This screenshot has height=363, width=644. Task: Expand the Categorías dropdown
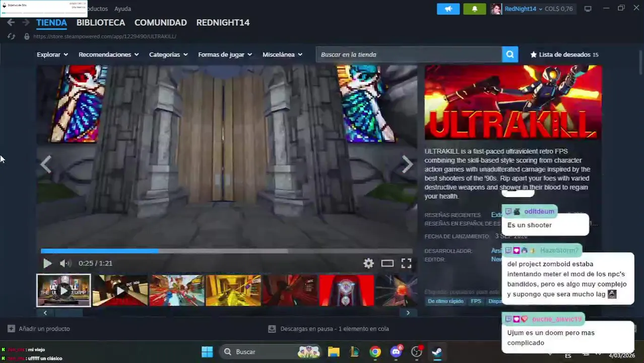pyautogui.click(x=168, y=54)
